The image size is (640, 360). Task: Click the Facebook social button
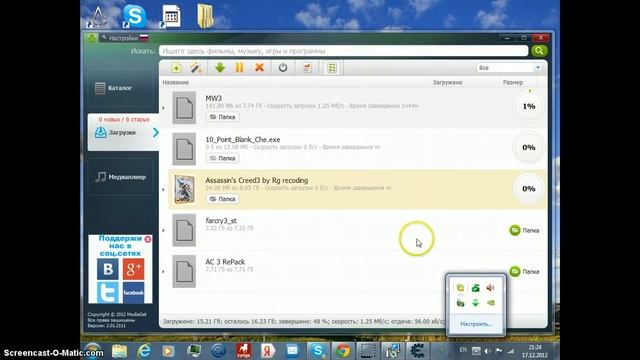(x=133, y=292)
